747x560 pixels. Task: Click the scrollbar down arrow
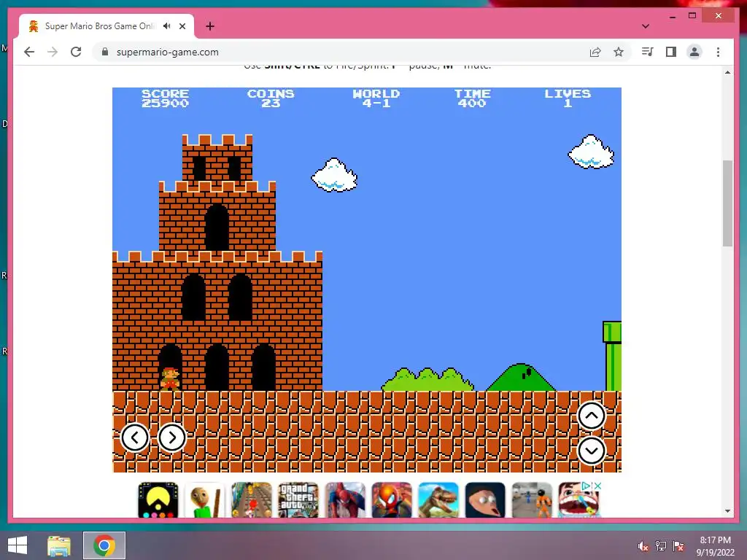[x=727, y=511]
